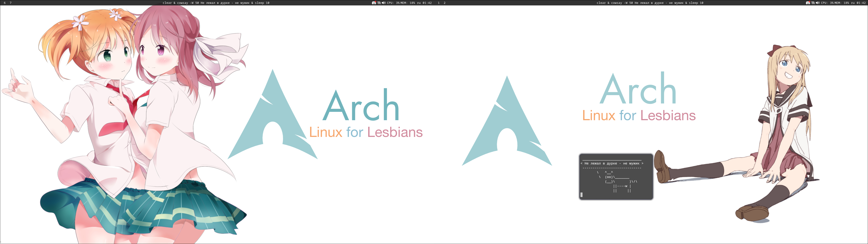This screenshot has height=244, width=868.
Task: Click MEM usage indicator on right monitor bar
Action: (x=842, y=3)
